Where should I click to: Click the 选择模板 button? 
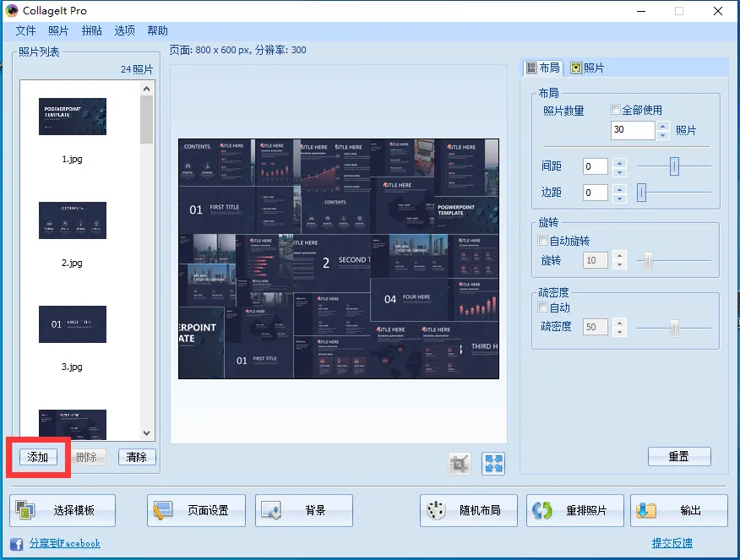[x=63, y=510]
